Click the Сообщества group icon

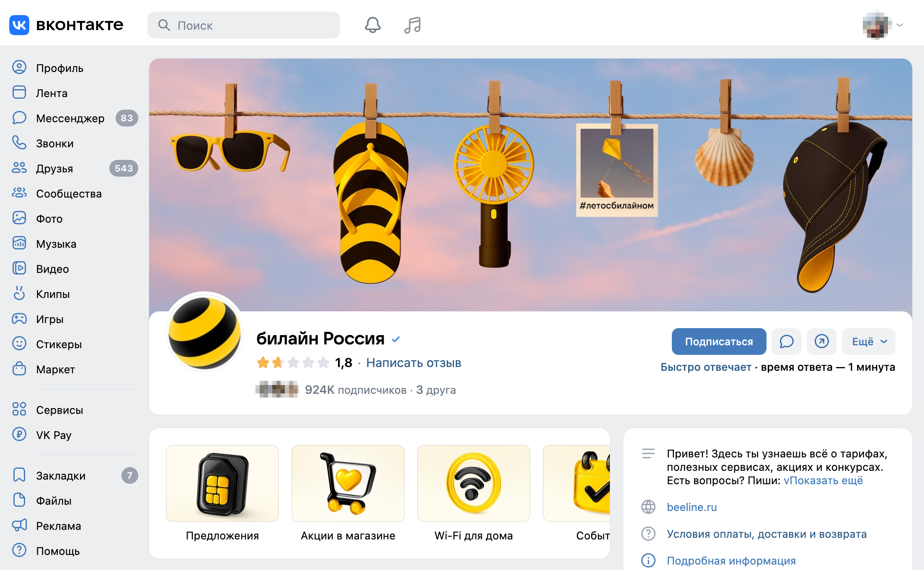19,193
